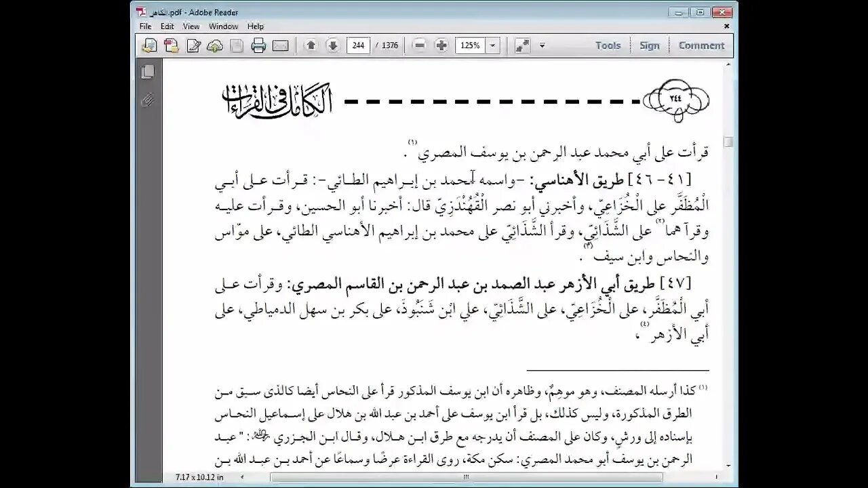
Task: Click the upload to cloud icon
Action: 215,45
